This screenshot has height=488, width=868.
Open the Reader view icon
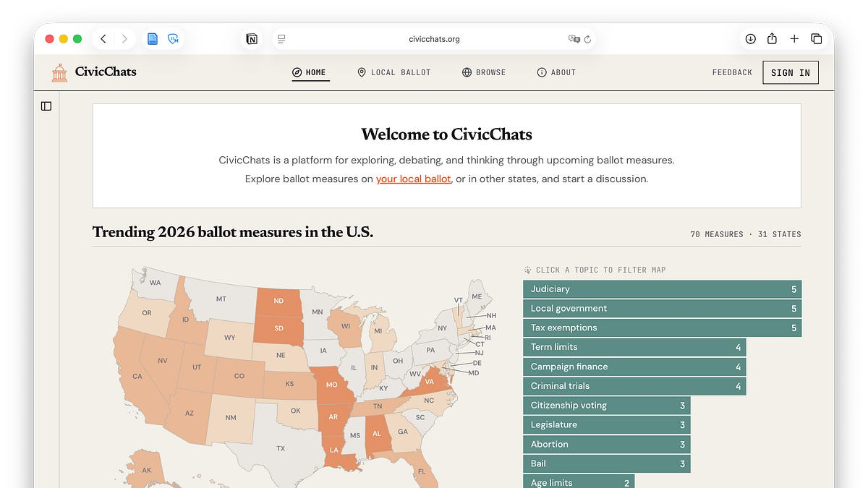point(281,39)
